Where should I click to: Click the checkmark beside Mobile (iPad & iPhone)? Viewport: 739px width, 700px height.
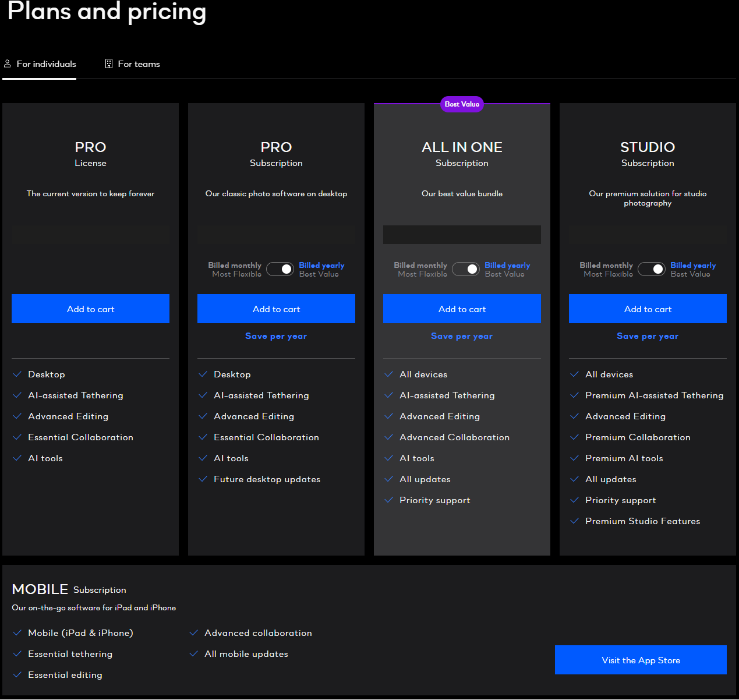(17, 632)
